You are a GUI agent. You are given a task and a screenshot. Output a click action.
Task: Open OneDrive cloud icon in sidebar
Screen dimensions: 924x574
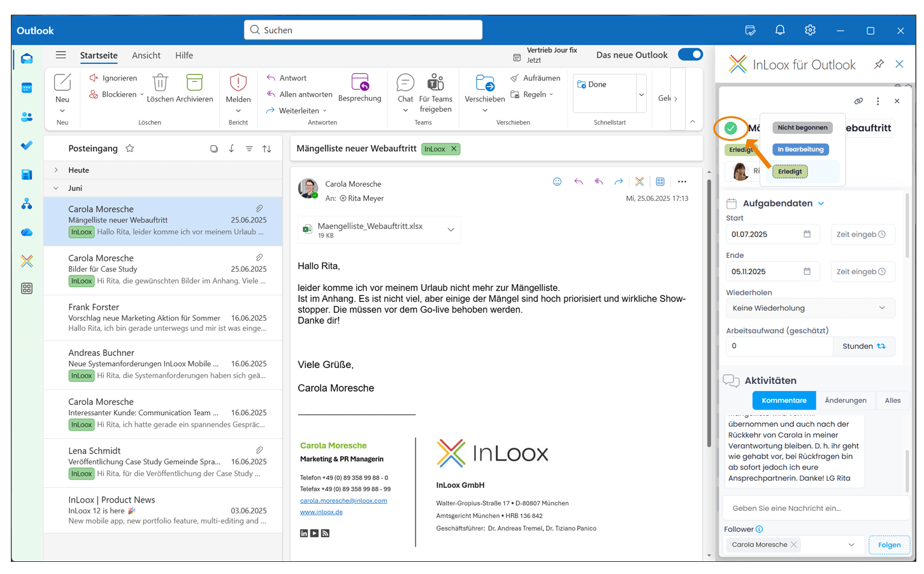coord(27,232)
